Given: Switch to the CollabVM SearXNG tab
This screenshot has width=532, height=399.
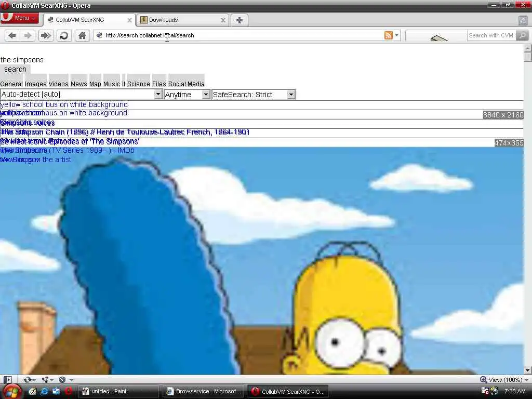Looking at the screenshot, I should point(89,20).
